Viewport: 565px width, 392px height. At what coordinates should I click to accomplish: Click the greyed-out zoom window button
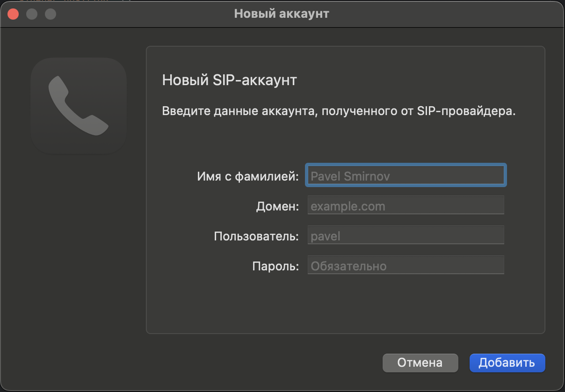point(50,14)
